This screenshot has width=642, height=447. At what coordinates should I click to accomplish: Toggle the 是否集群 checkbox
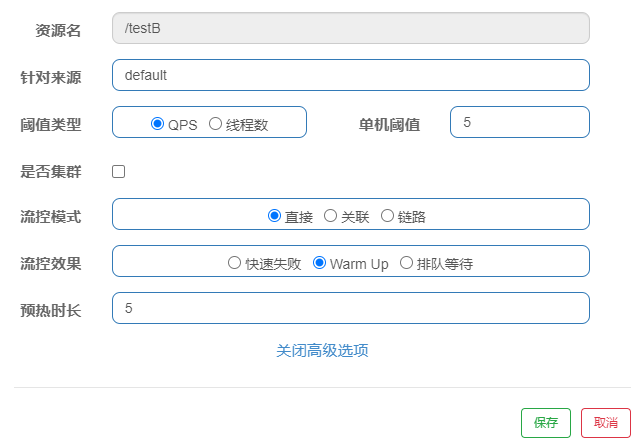point(118,172)
